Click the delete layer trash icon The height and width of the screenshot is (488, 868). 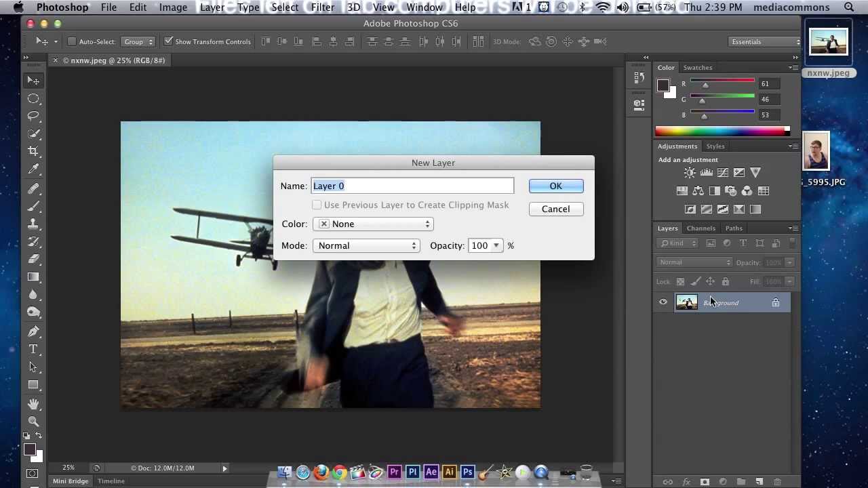pyautogui.click(x=777, y=482)
